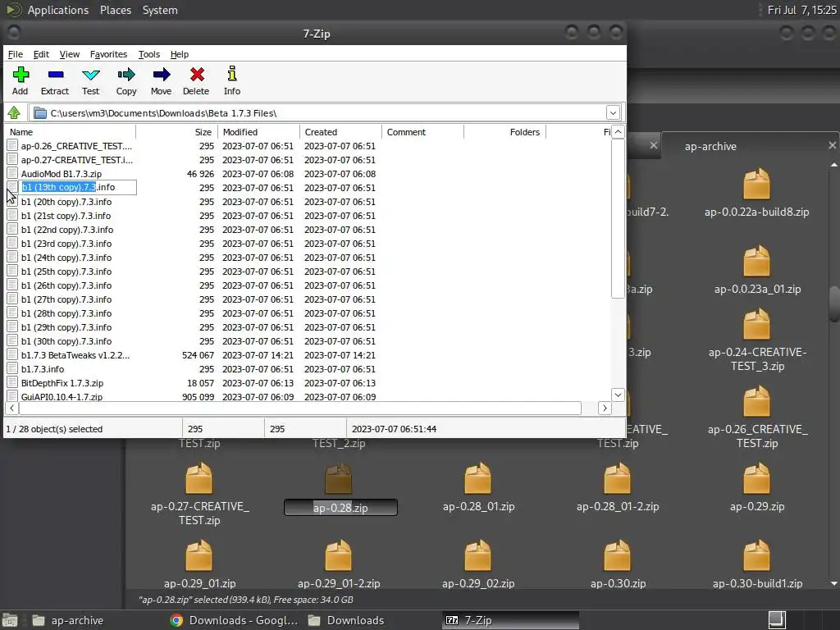The image size is (840, 630).
Task: Open the View menu
Action: (69, 54)
